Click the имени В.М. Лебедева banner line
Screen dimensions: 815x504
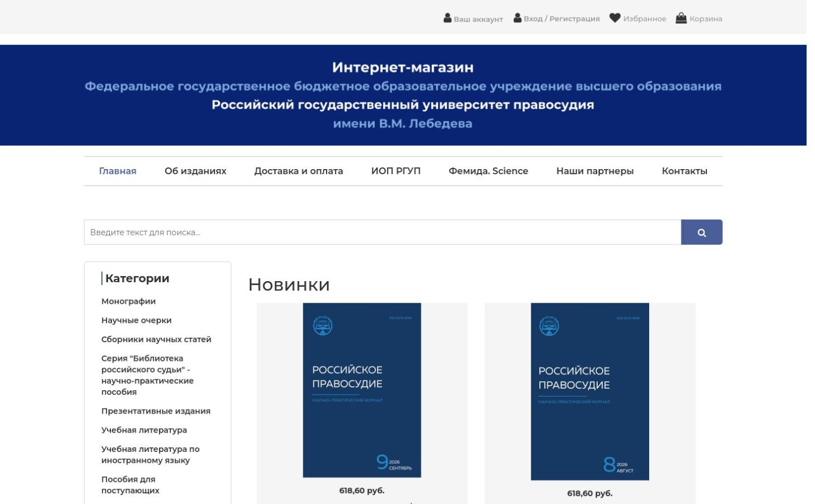[x=402, y=123]
